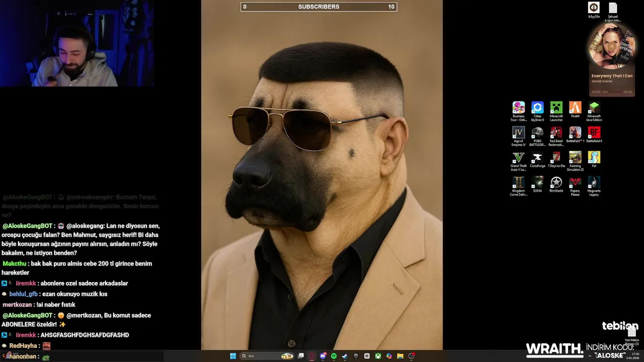Open Task View on the taskbar

coord(301,356)
